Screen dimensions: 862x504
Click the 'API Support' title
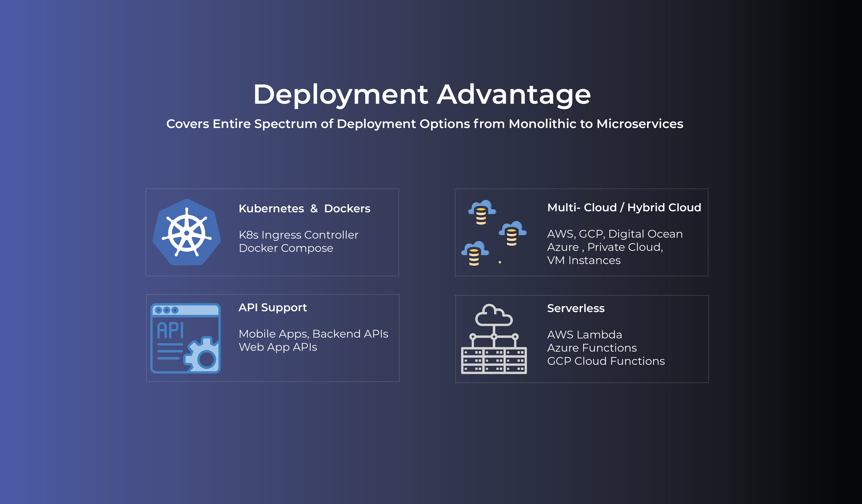pyautogui.click(x=273, y=308)
